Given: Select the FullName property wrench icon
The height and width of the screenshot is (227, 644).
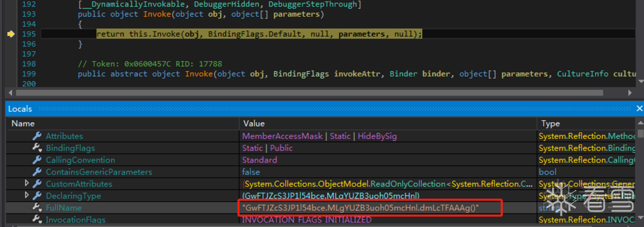Looking at the screenshot, I should click(x=37, y=208).
